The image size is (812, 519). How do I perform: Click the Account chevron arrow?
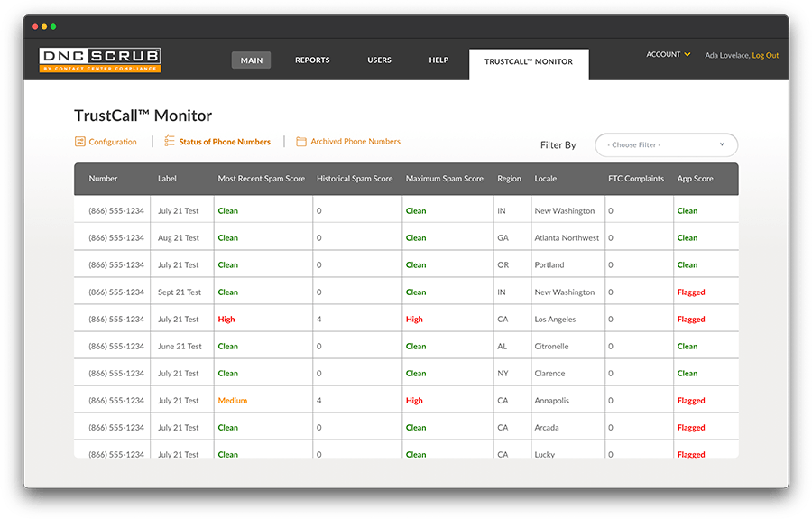tap(687, 54)
